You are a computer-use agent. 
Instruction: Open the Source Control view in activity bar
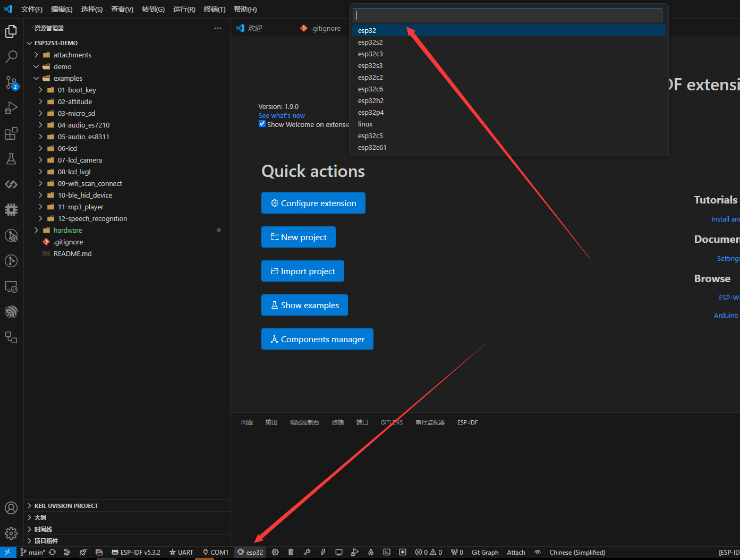11,82
